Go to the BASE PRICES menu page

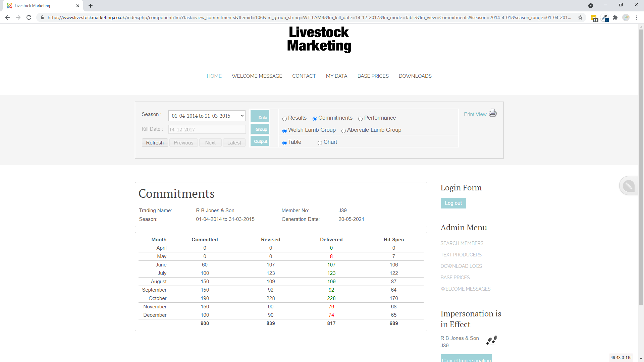pos(373,76)
